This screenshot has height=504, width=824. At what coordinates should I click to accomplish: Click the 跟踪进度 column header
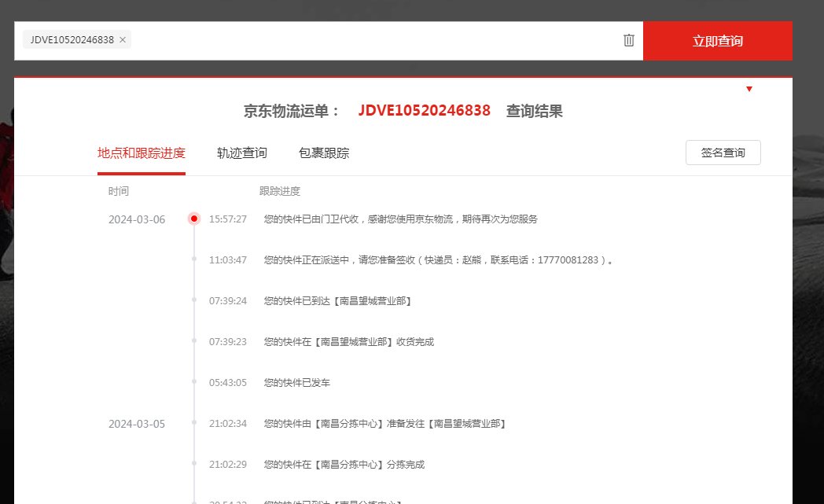pyautogui.click(x=280, y=191)
